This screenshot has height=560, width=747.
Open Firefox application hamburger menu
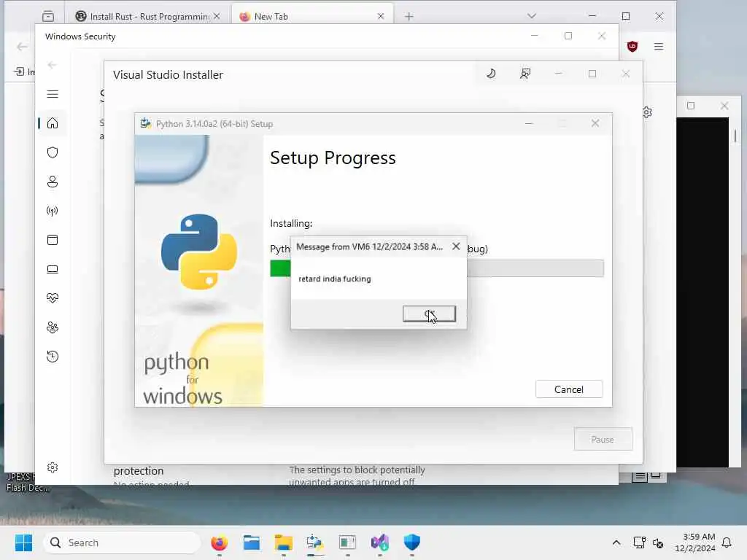click(659, 46)
